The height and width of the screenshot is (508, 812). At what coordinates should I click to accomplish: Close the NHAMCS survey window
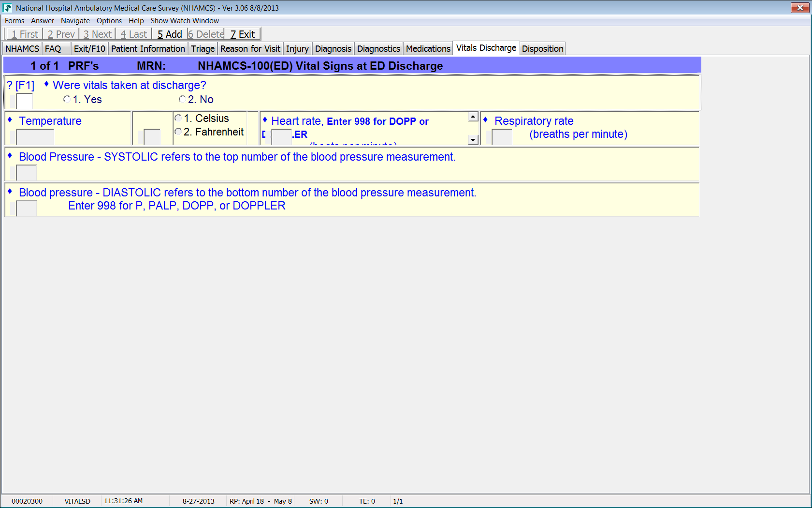point(800,8)
